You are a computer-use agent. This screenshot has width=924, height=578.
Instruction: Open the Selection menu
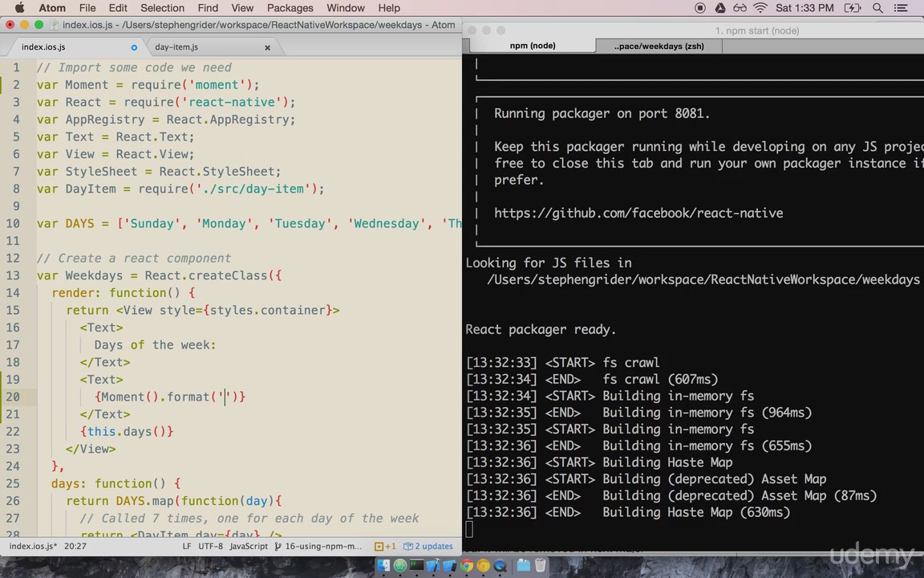point(162,8)
